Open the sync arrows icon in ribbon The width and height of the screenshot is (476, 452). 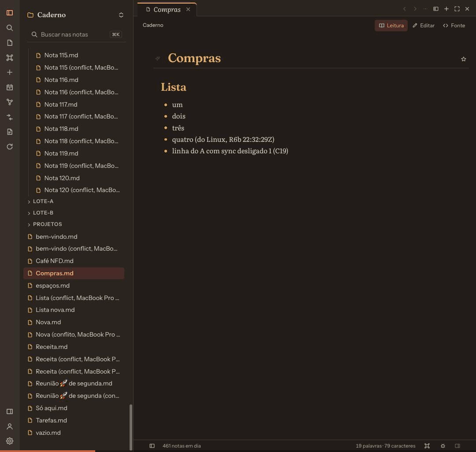coord(10,117)
